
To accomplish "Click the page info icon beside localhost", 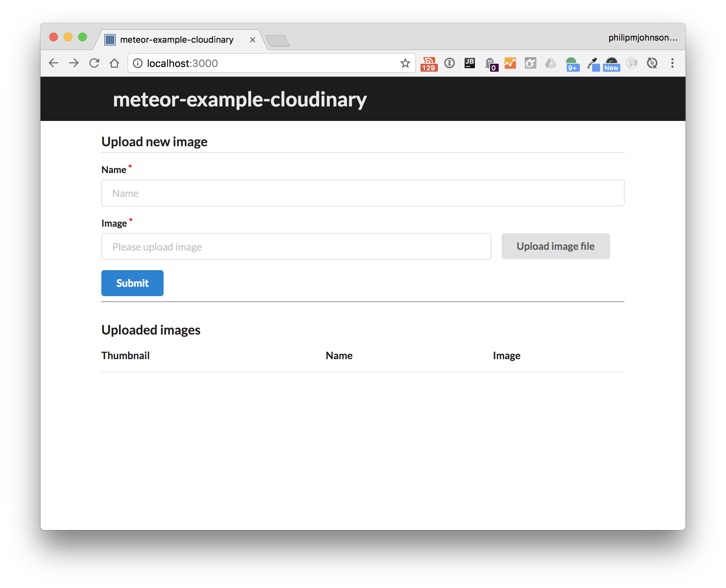I will (x=138, y=63).
